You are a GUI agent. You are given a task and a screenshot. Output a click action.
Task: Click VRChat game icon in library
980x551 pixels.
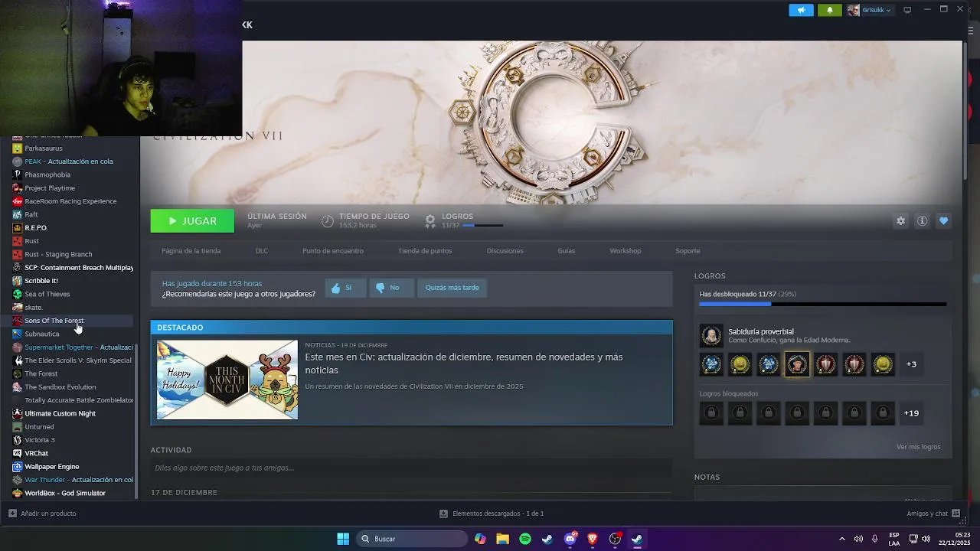[18, 453]
